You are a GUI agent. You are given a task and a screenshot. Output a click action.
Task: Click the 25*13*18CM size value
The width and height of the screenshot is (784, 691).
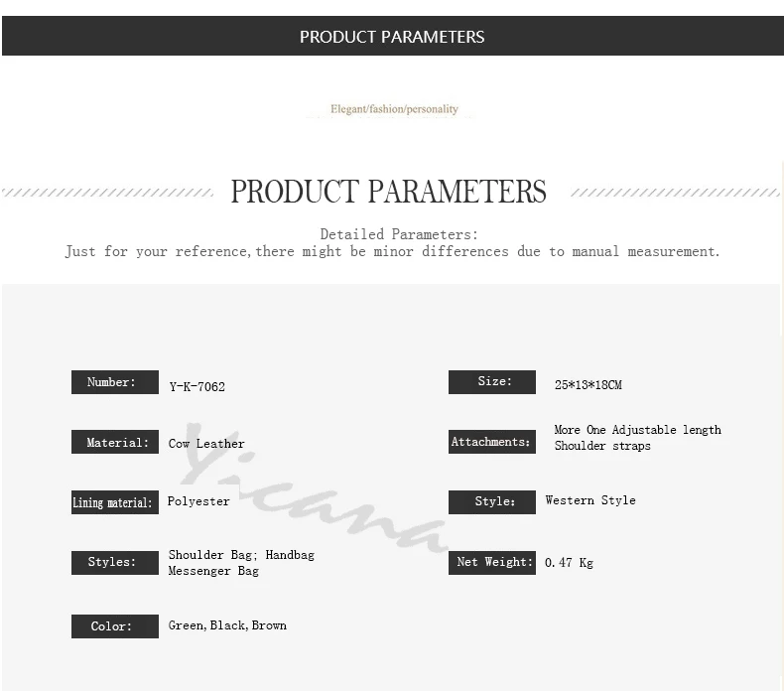tap(588, 385)
